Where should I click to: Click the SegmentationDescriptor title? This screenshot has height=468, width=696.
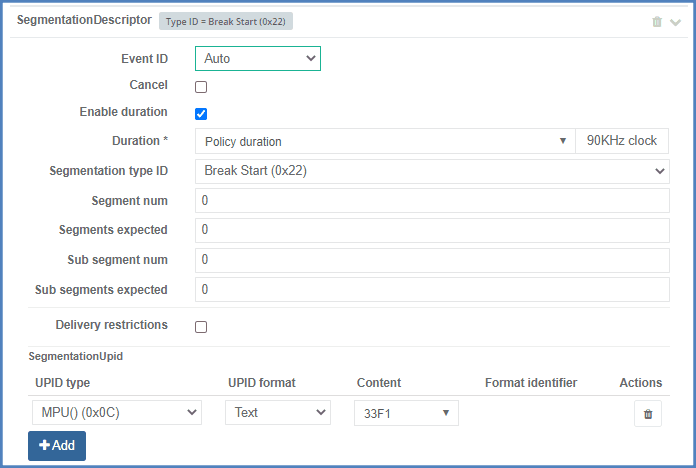click(x=84, y=20)
